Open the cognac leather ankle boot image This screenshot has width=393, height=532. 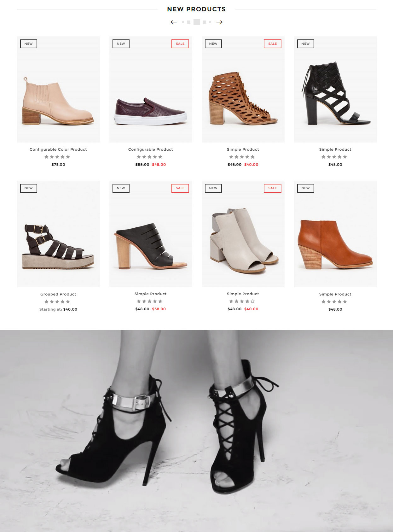pyautogui.click(x=335, y=234)
